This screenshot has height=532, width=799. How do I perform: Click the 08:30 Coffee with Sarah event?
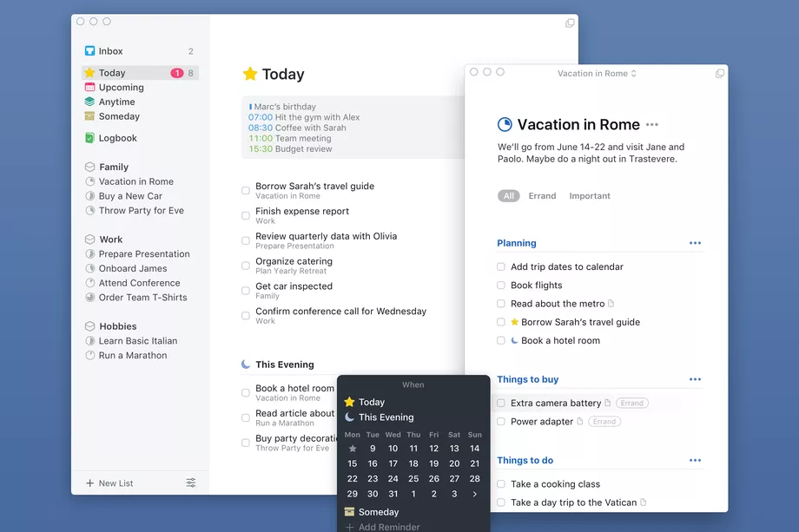click(297, 128)
